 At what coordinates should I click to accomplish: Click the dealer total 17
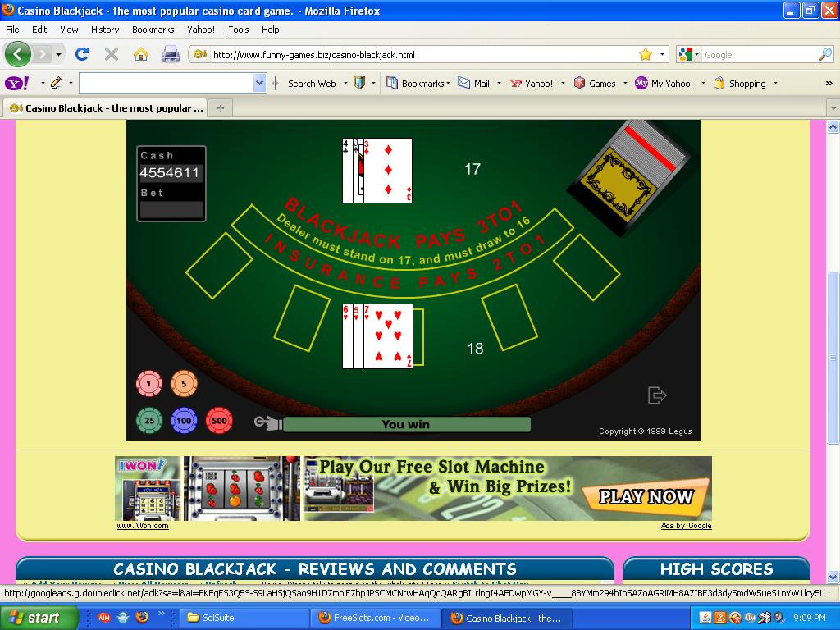[x=472, y=169]
